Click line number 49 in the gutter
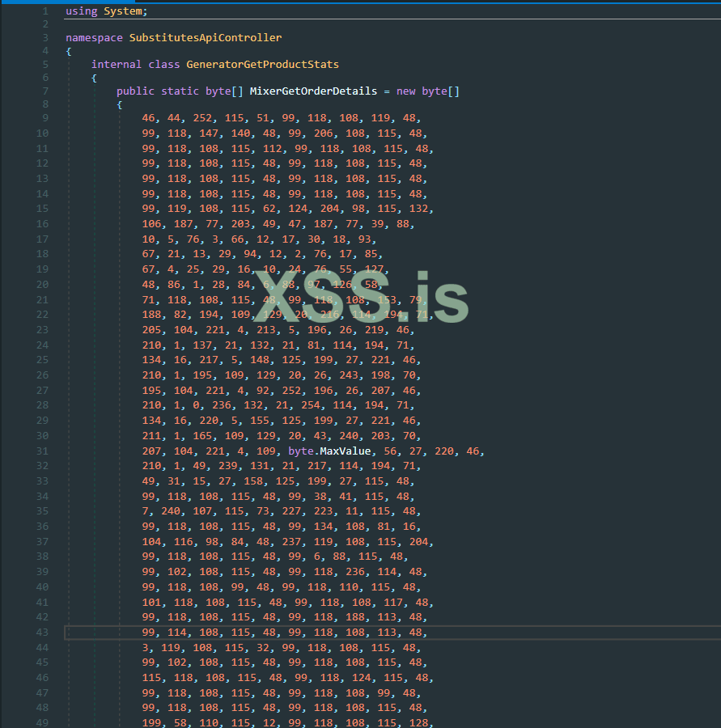Image resolution: width=721 pixels, height=728 pixels. (42, 722)
